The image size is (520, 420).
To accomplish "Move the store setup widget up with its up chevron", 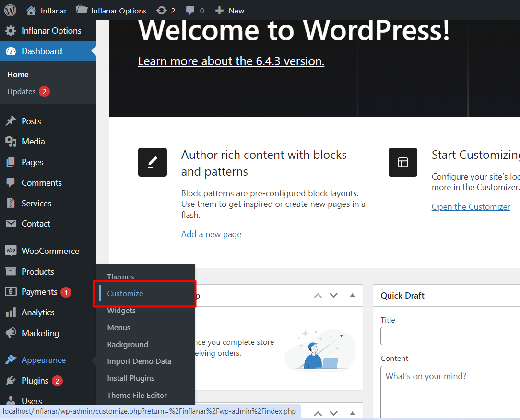I will click(318, 295).
